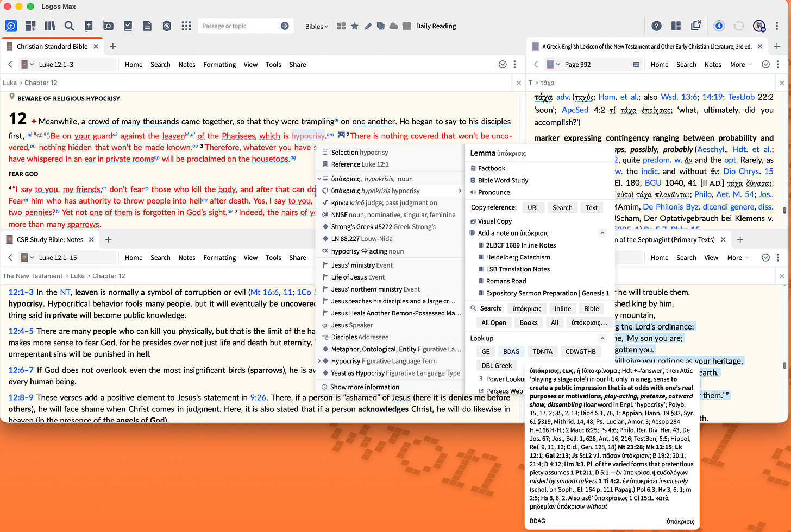This screenshot has height=532, width=791.
Task: Open the Search magnifier in main toolbar
Action: coord(70,26)
